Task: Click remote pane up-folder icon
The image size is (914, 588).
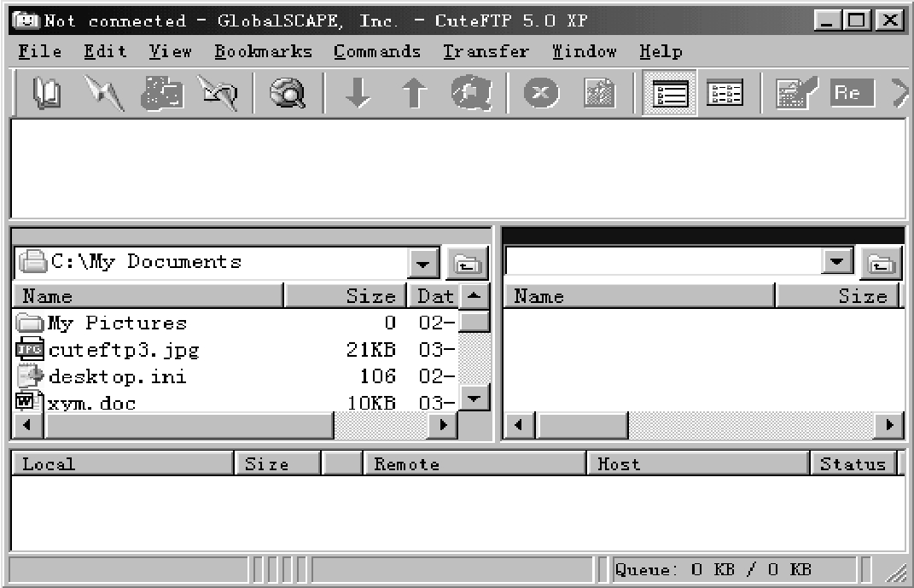Action: point(881,264)
